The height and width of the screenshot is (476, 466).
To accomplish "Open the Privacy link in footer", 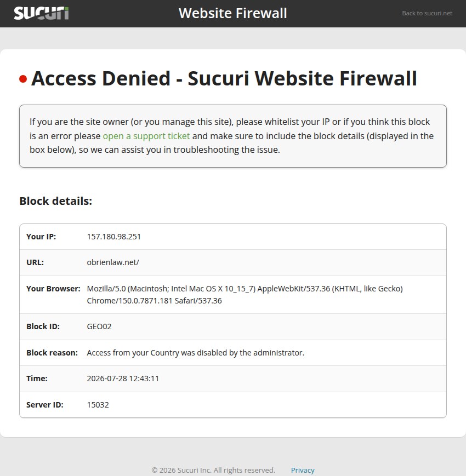I will (303, 470).
